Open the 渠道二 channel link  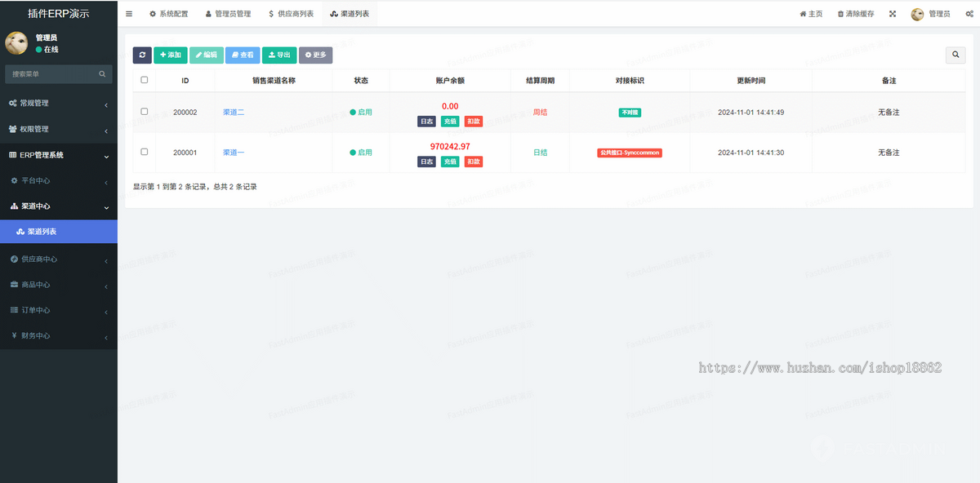233,112
